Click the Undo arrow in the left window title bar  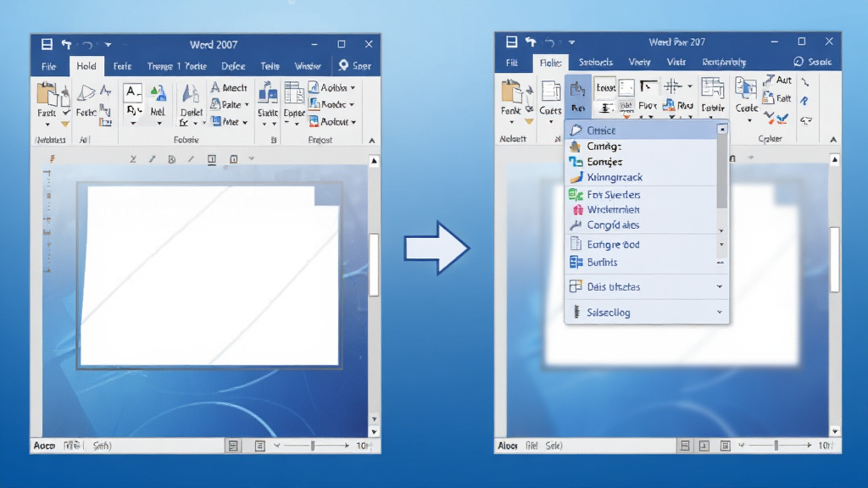pos(66,44)
